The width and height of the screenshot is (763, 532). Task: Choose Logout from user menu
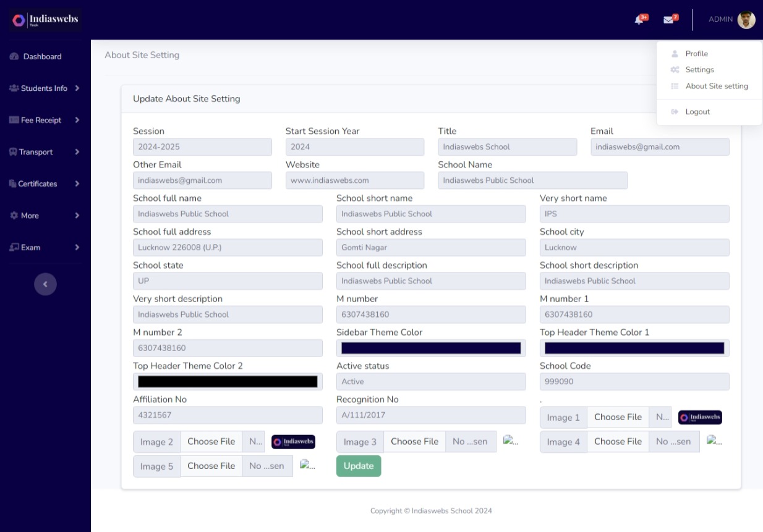coord(709,112)
